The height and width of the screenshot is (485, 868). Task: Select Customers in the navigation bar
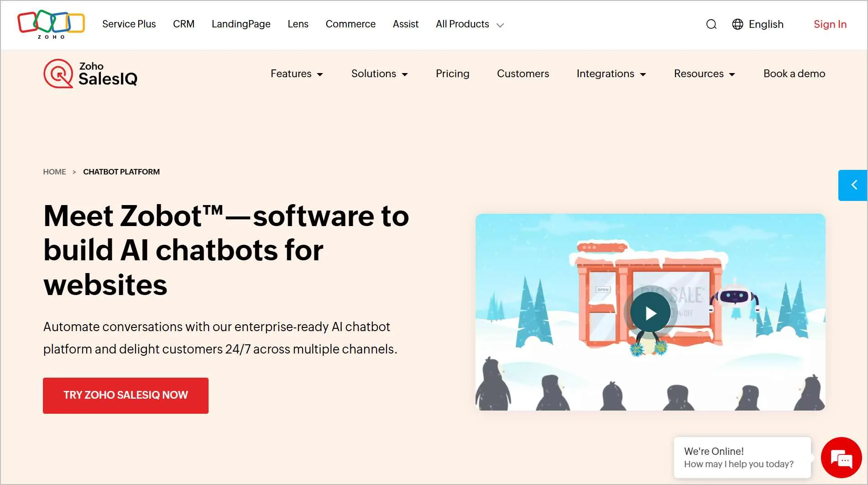[523, 74]
